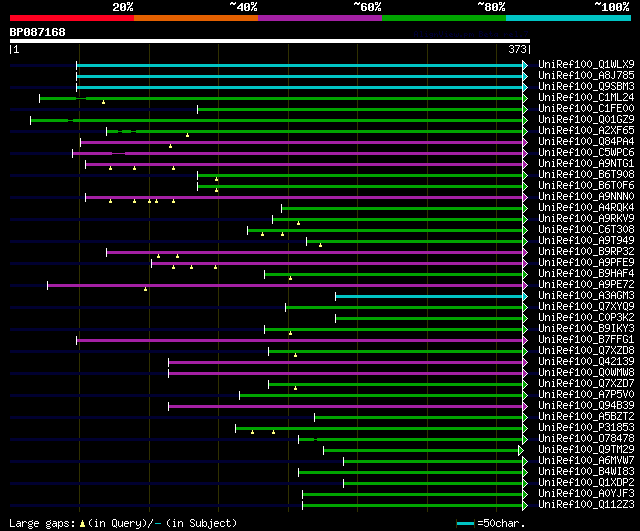
Task: Click the UniRef100_Q42139 label
Action: pyautogui.click(x=586, y=362)
